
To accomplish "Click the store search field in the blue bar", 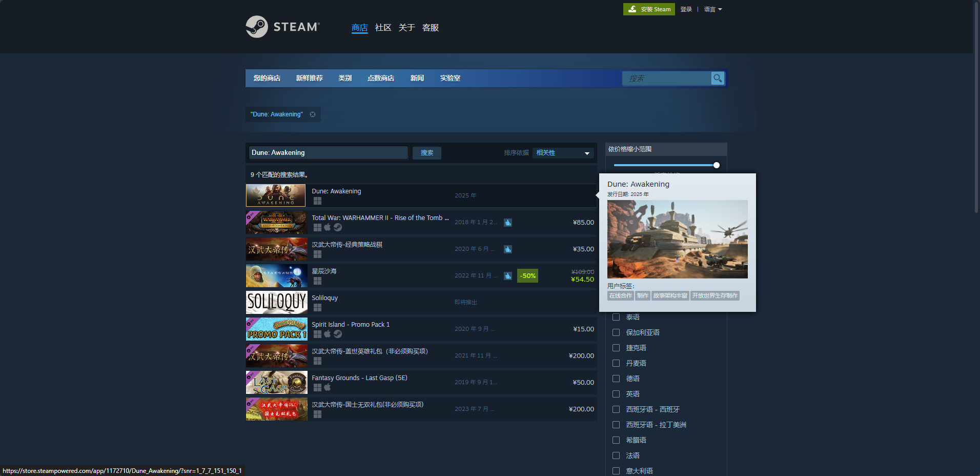I will coord(666,78).
